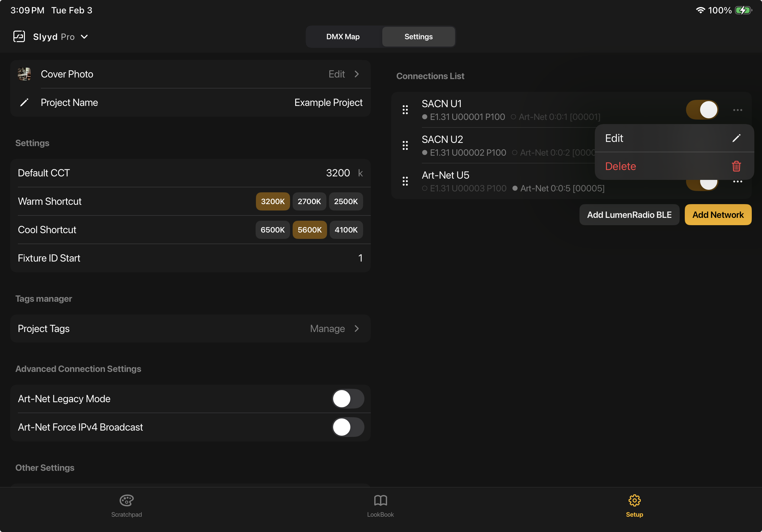Screen dimensions: 762x532
Task: Enable Art-Net Legacy Mode
Action: click(348, 399)
